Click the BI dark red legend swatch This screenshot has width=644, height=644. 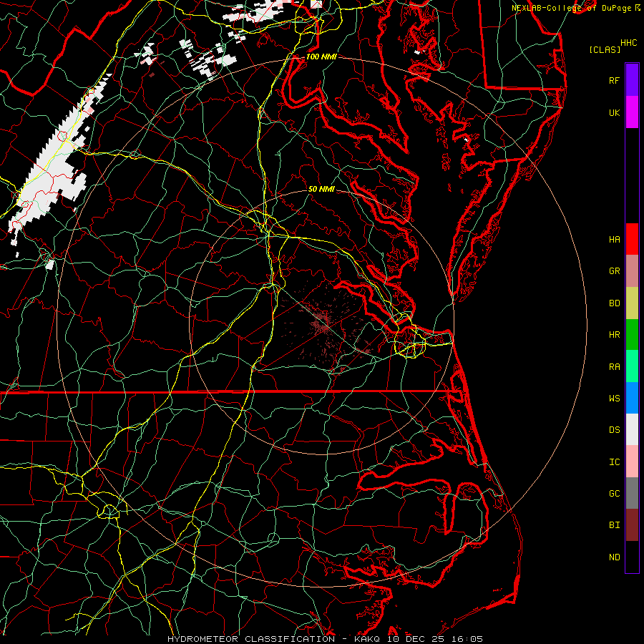(632, 525)
